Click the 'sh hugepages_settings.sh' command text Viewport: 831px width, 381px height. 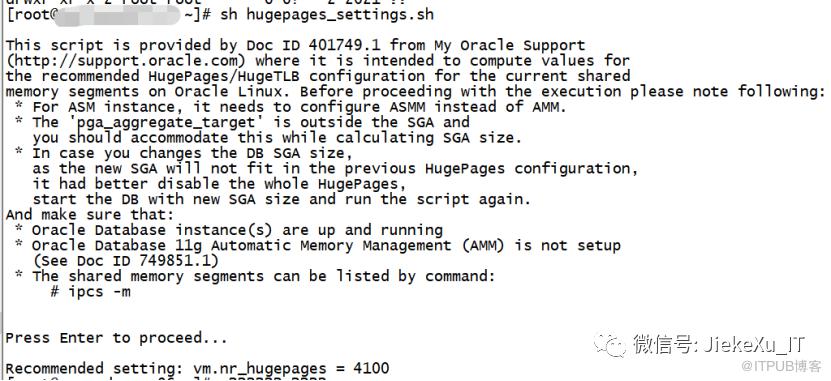point(327,15)
